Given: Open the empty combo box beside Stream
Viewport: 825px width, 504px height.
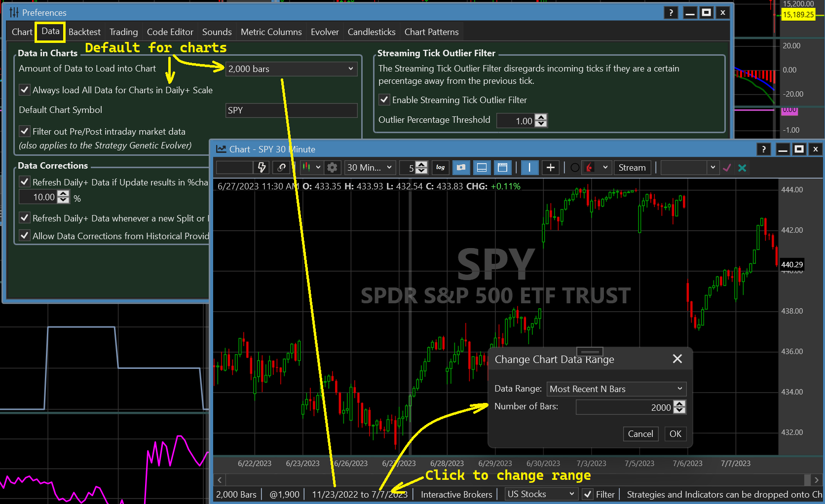Looking at the screenshot, I should point(689,168).
